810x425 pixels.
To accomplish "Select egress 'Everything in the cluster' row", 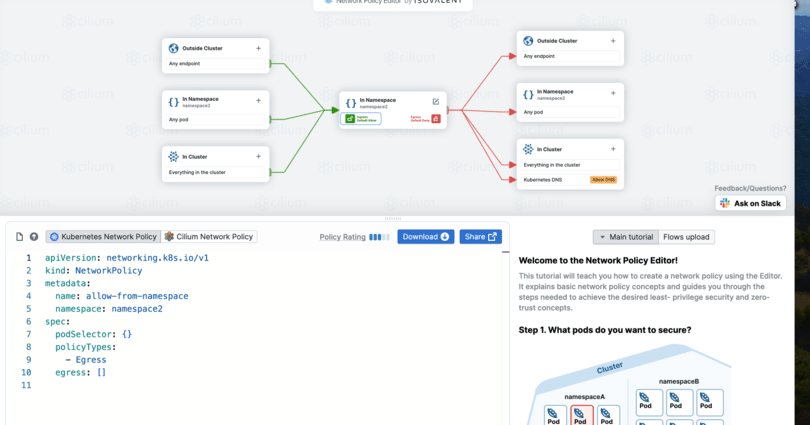I will [x=570, y=165].
